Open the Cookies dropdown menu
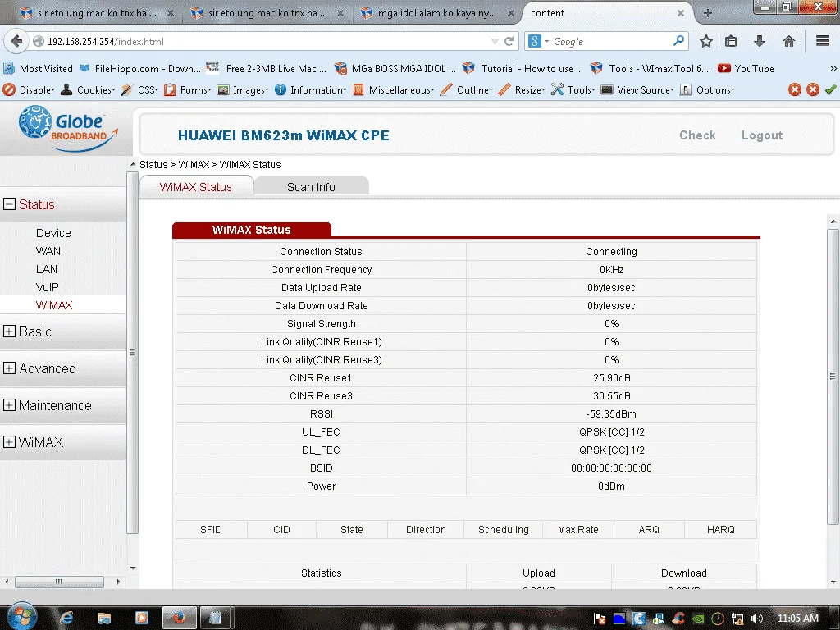840x630 pixels. (89, 90)
